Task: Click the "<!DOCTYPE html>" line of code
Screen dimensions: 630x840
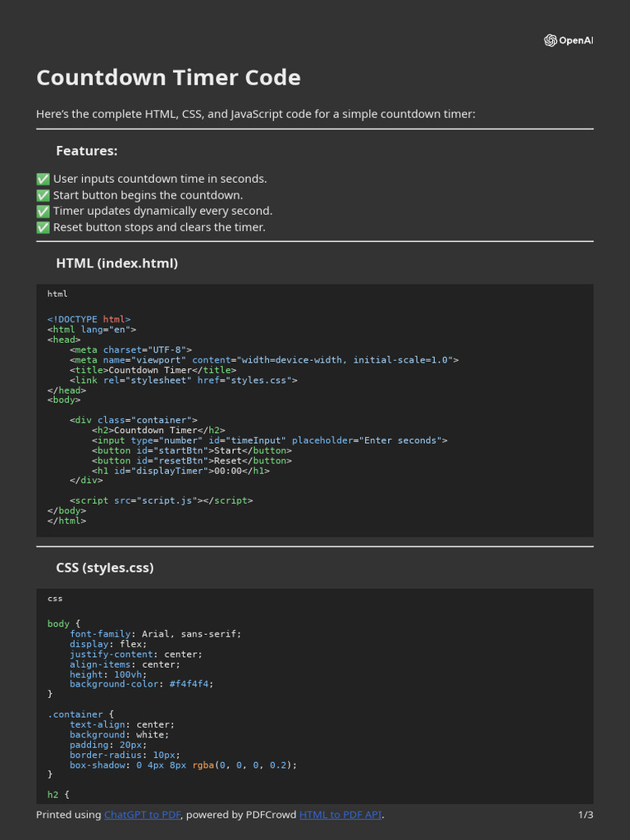Action: tap(89, 320)
